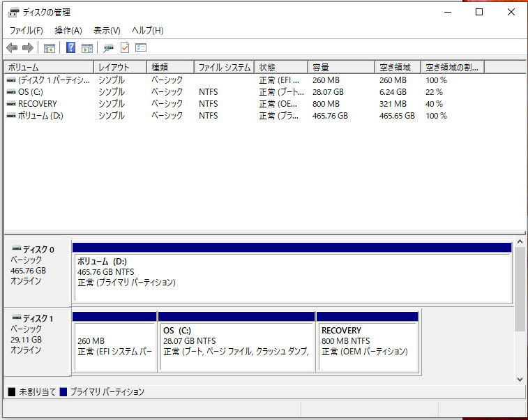Click the ディスク 1 disk icon
The width and height of the screenshot is (528, 420).
pyautogui.click(x=17, y=317)
